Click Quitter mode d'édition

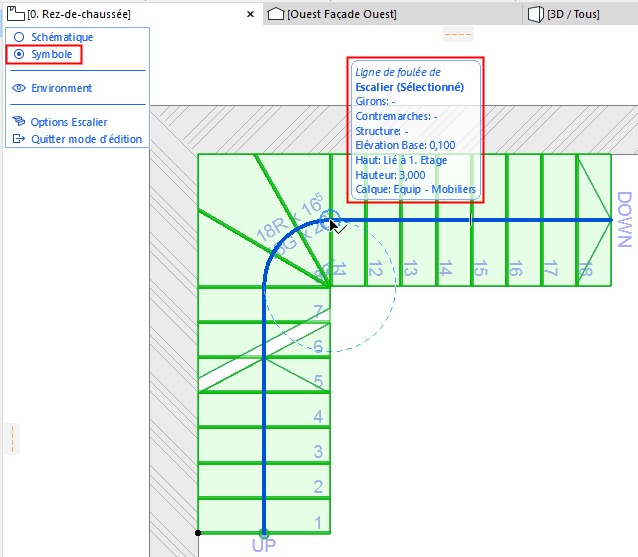point(77,139)
